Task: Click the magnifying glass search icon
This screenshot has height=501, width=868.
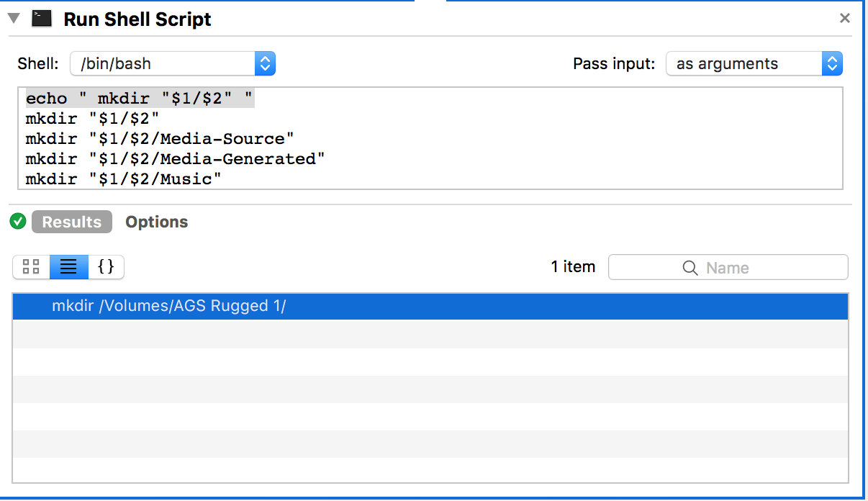Action: coord(690,268)
